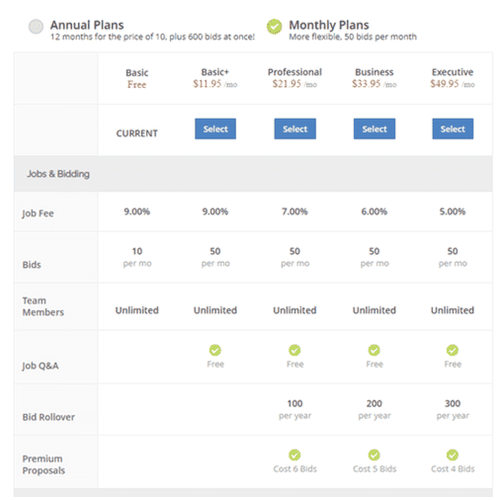Image resolution: width=499 pixels, height=500 pixels.
Task: Click Job Q&A checkmark icon under Executive
Action: 452,350
